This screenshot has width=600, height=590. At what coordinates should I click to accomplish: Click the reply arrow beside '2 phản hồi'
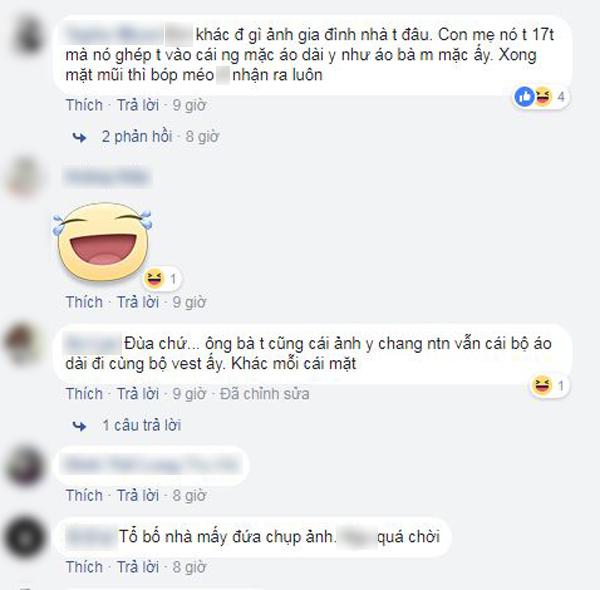click(x=79, y=137)
